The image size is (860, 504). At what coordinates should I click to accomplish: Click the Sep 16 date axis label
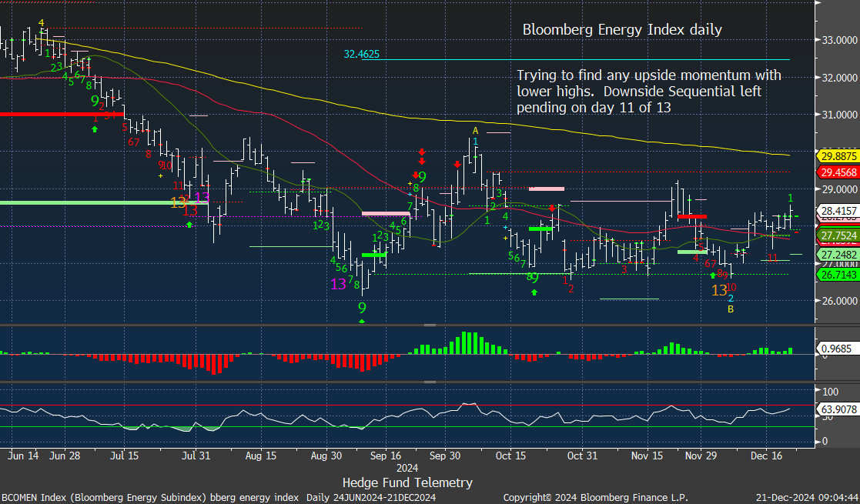point(386,456)
